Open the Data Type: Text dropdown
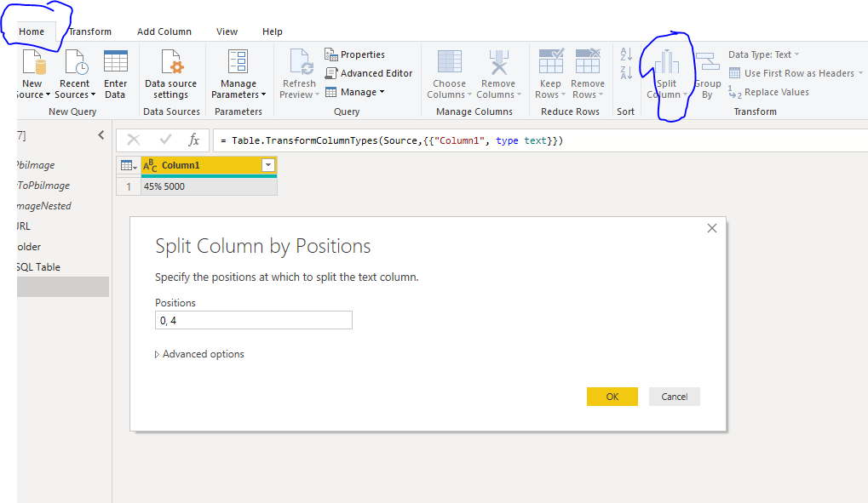Viewport: 868px width, 503px height. 764,54
